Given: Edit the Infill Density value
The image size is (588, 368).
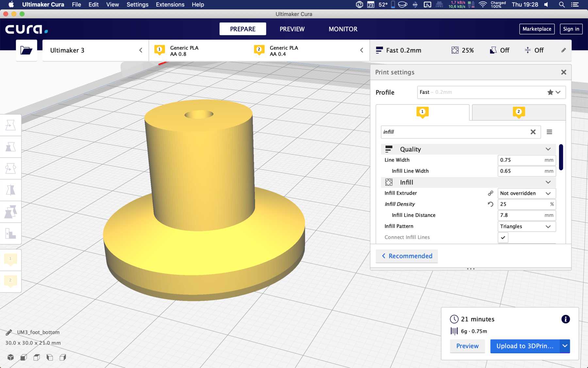Looking at the screenshot, I should [527, 204].
